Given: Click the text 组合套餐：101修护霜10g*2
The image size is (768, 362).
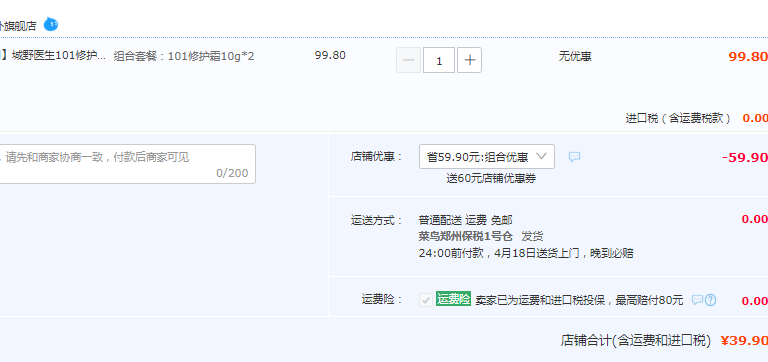Looking at the screenshot, I should [184, 56].
